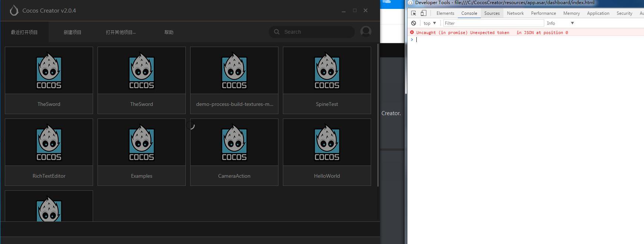Open the HelloWorld project card
644x244 pixels.
(327, 152)
